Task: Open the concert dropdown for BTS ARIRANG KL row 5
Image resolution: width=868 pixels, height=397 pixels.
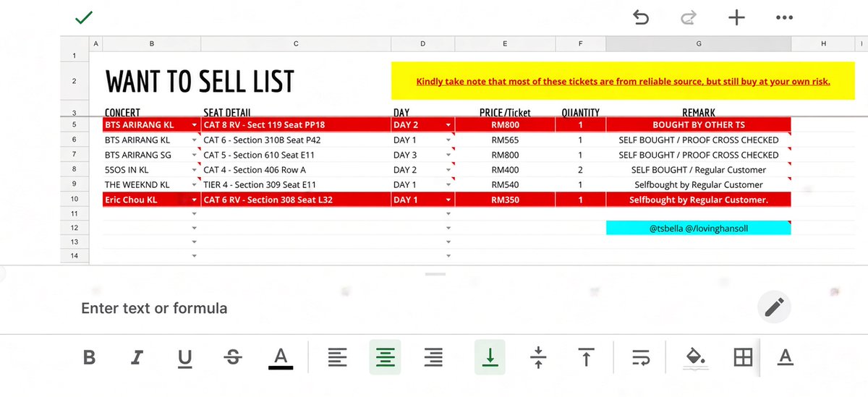Action: (194, 125)
